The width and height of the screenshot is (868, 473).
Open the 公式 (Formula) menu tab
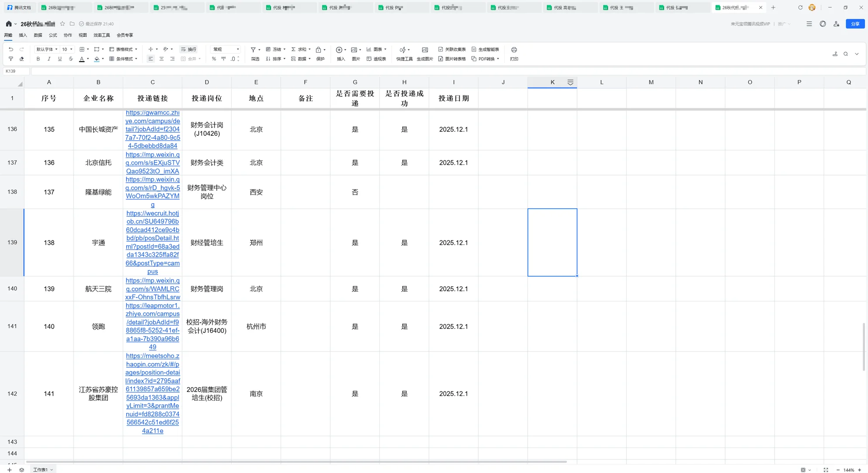[53, 35]
